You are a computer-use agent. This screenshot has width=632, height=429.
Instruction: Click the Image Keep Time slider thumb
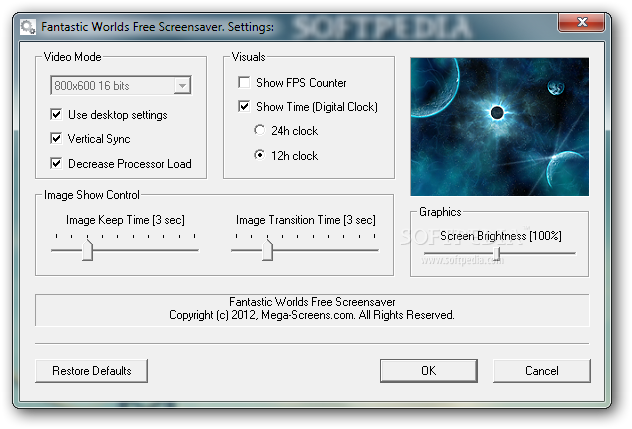tap(87, 250)
